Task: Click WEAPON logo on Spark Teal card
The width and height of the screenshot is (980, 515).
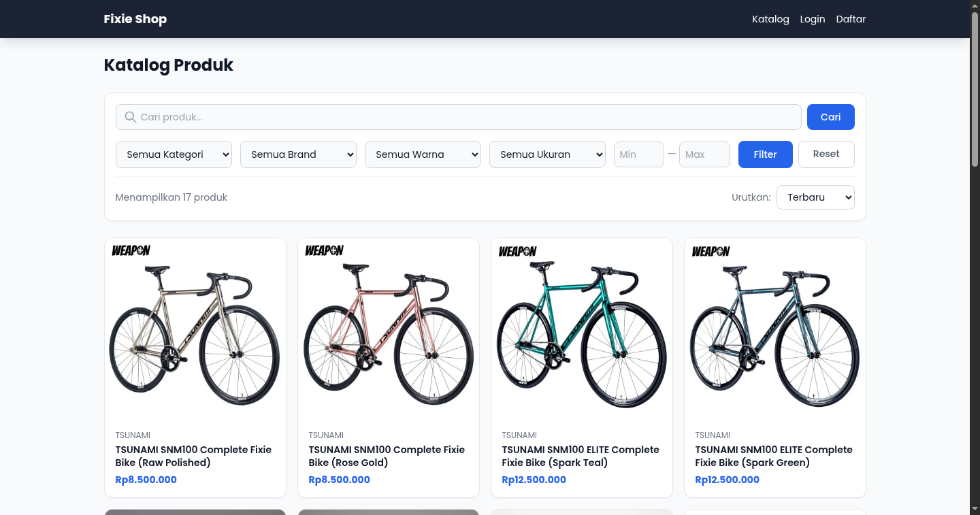Action: 518,251
